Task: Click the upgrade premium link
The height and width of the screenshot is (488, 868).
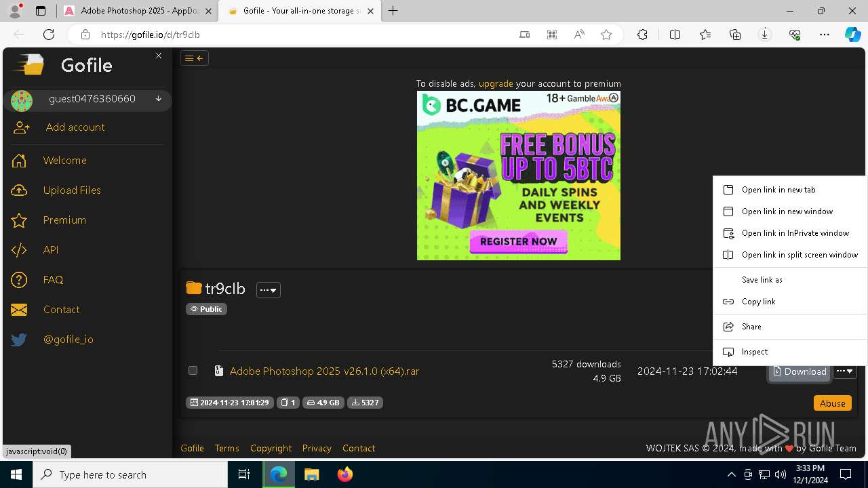Action: 496,83
